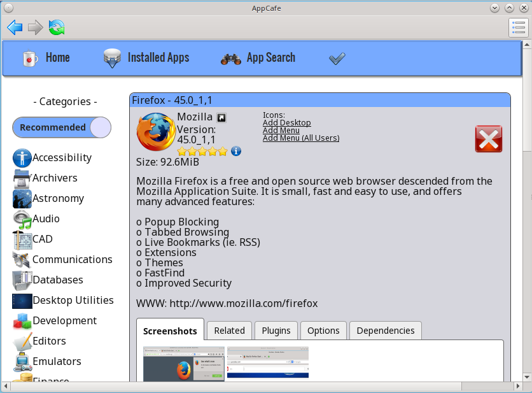Viewport: 532px width, 393px height.
Task: Toggle the Recommended switch
Action: (x=62, y=127)
